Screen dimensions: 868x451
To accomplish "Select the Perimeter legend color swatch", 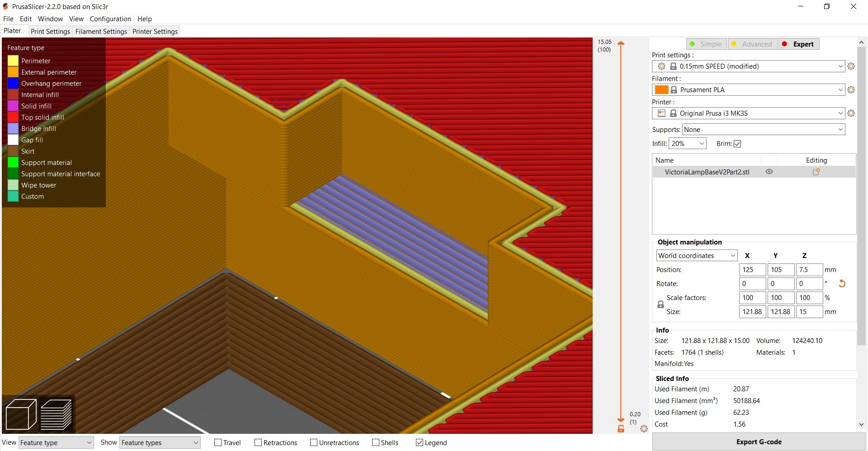I will [x=13, y=61].
